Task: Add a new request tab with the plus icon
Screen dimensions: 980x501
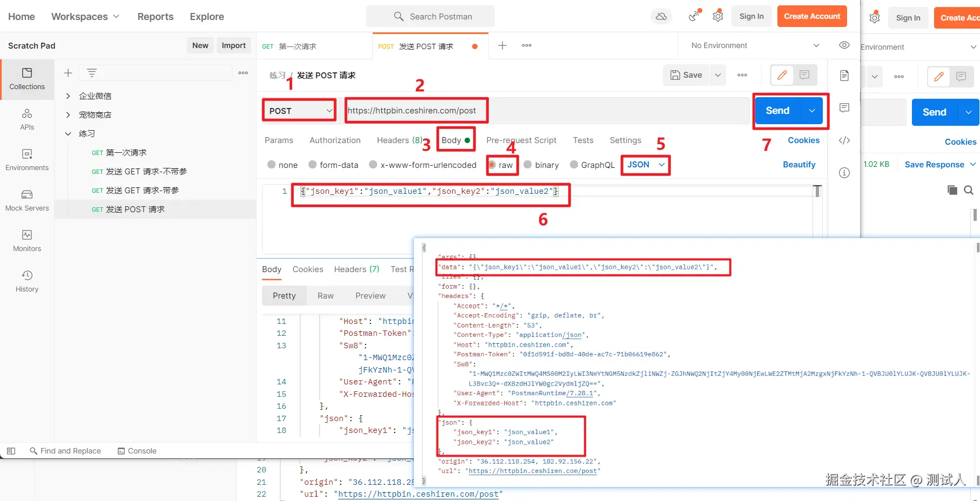Action: click(x=502, y=45)
